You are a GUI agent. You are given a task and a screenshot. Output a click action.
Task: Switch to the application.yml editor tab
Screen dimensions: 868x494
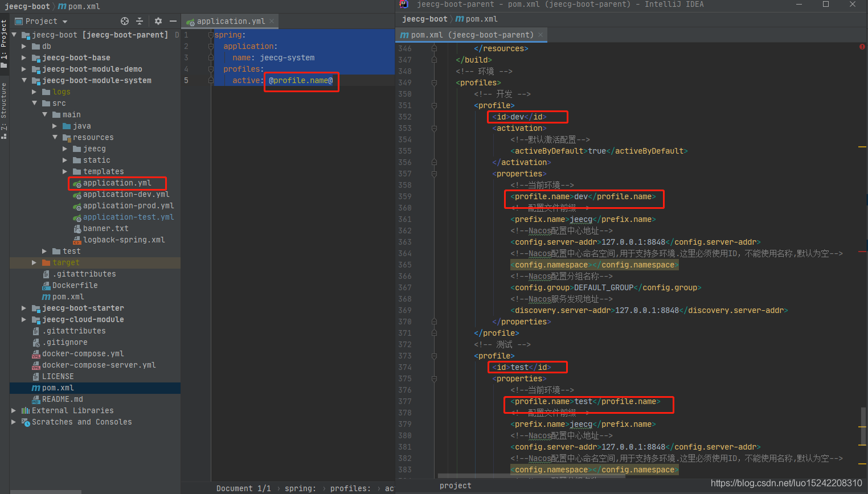[231, 21]
